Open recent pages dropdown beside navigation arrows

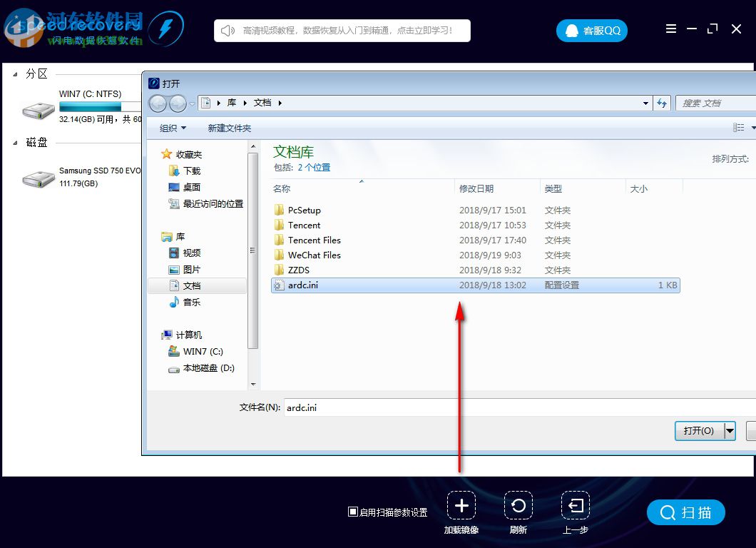tap(192, 103)
